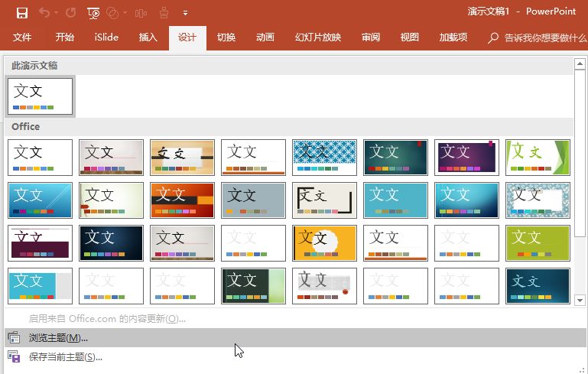Click the search magnifier Tell Me icon

click(x=493, y=37)
